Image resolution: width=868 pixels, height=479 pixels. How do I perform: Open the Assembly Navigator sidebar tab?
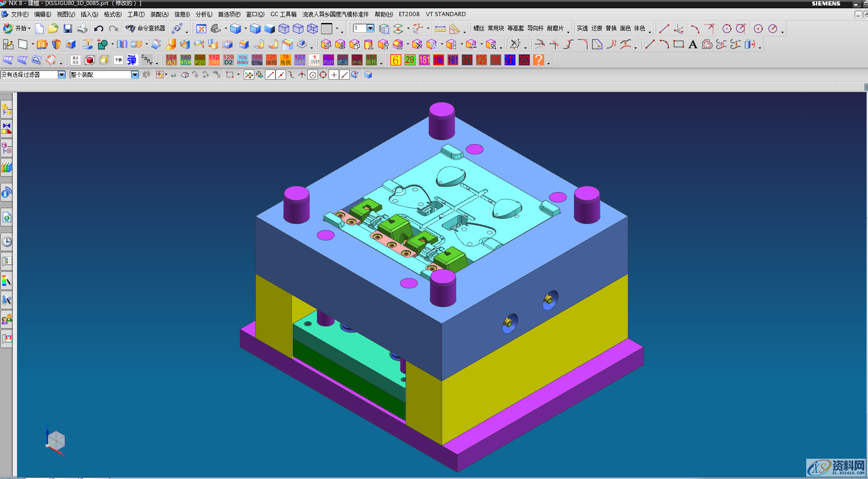tap(6, 110)
